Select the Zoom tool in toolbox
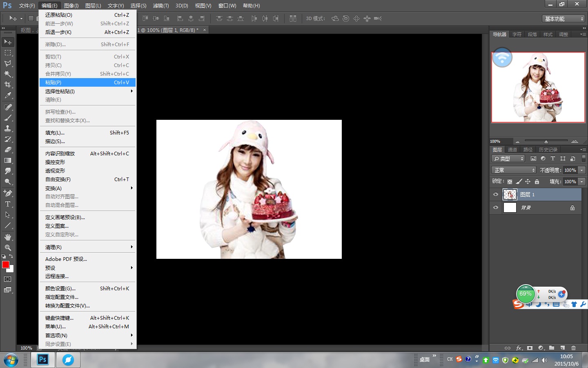Image resolution: width=588 pixels, height=368 pixels. 8,248
